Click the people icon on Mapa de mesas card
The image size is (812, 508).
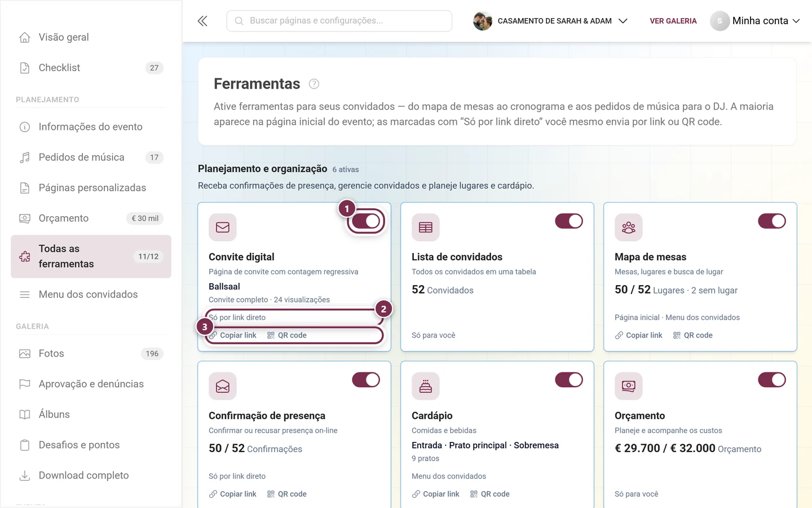629,227
